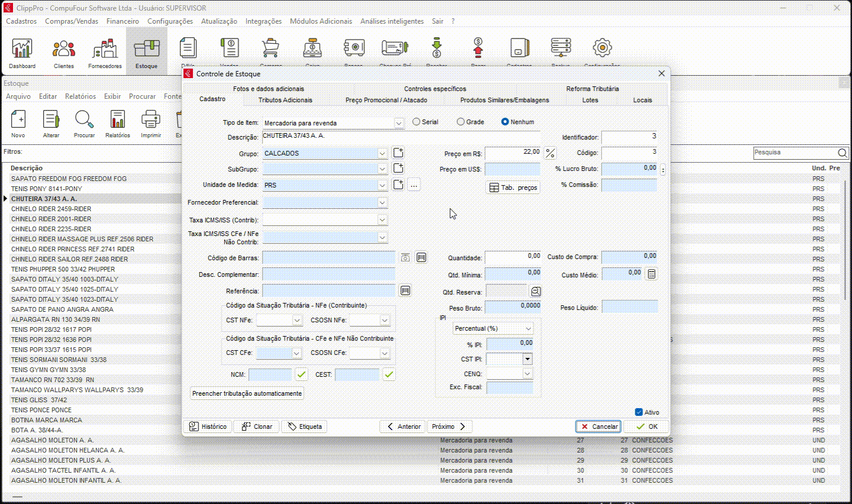Click the search icon beside Qtd. Reserva
852x504 pixels.
(x=535, y=291)
